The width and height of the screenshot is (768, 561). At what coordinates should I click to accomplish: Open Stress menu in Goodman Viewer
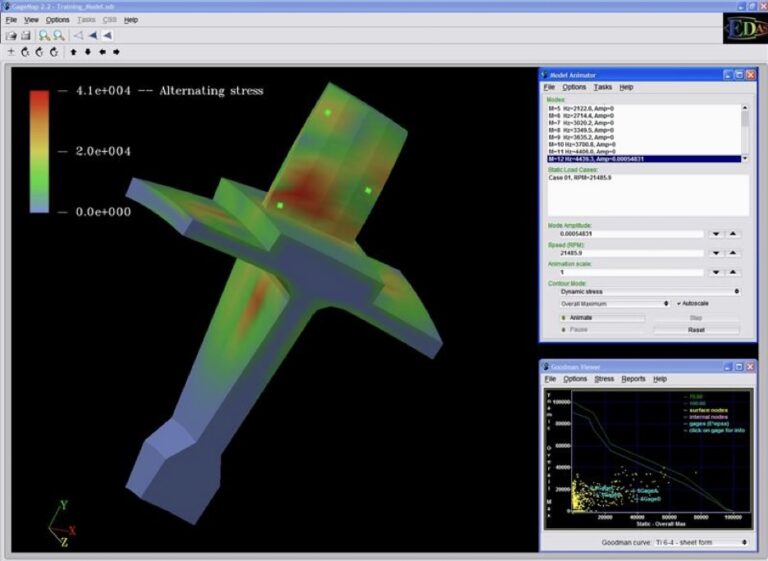pos(604,379)
